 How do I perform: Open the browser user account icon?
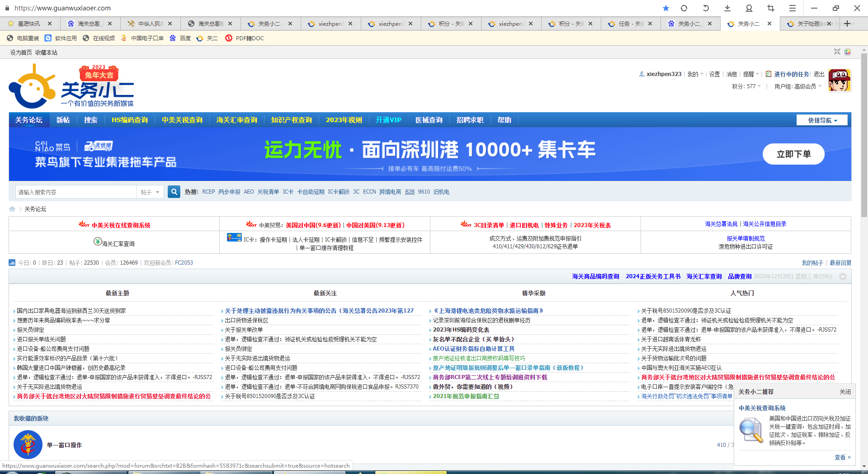(749, 8)
